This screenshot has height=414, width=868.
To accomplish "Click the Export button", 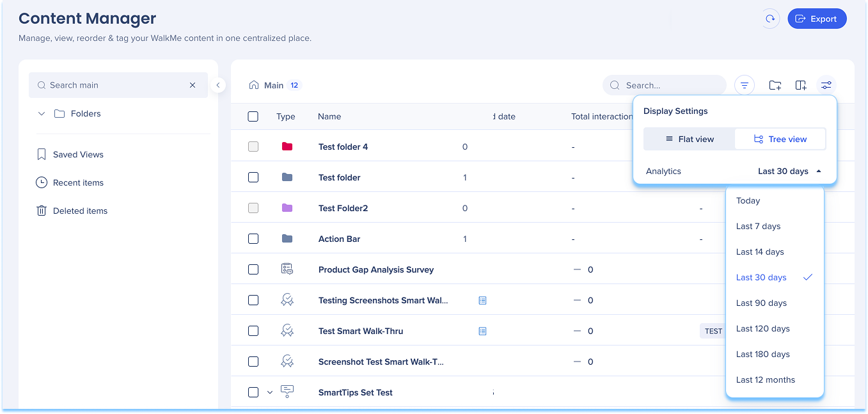I will pos(816,19).
